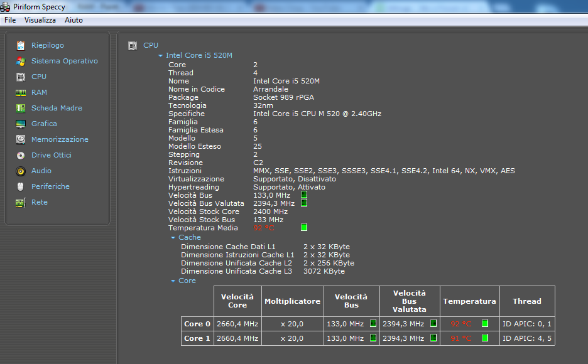The width and height of the screenshot is (588, 364).
Task: Click the green indicator next to Temperatura Media
Action: (304, 227)
